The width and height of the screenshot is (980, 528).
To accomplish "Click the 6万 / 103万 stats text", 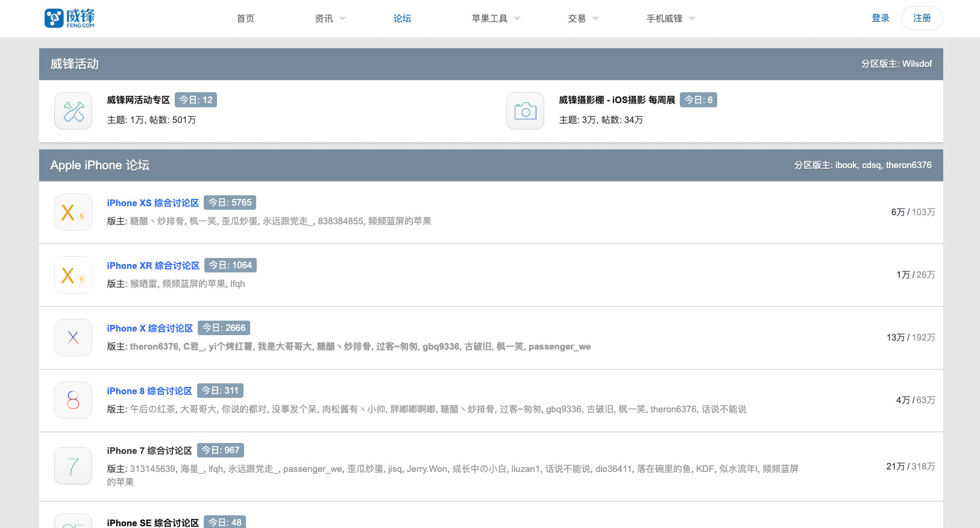I will coord(913,212).
